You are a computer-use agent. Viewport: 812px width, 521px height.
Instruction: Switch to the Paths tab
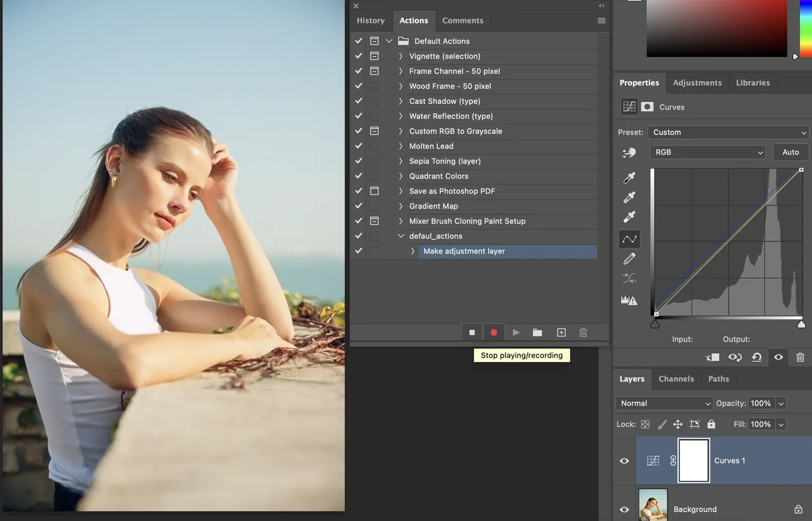point(719,379)
